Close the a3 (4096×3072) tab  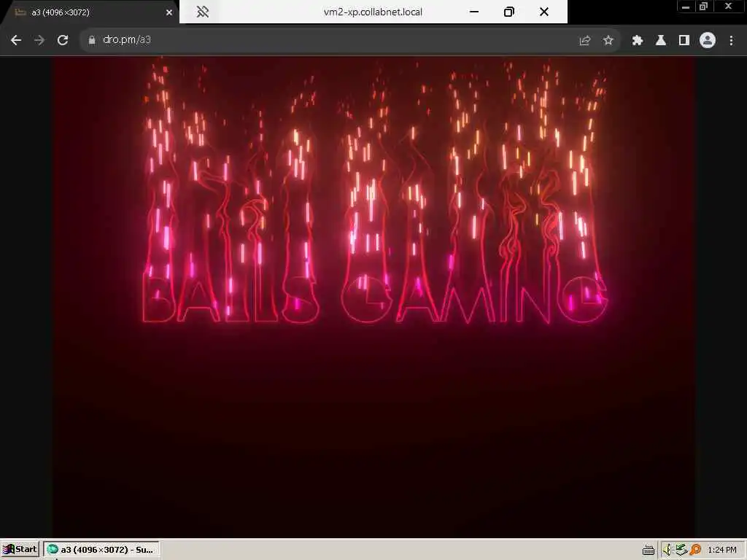tap(169, 13)
